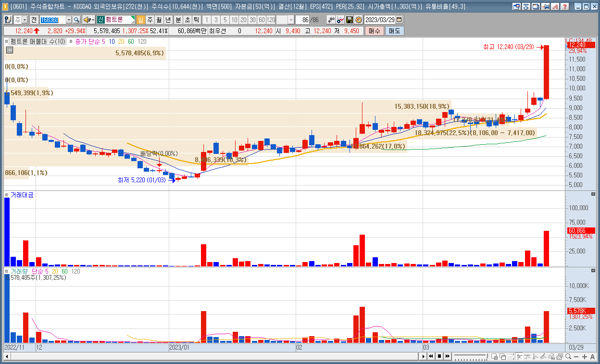
Task: Click the 매수 buy button
Action: tap(375, 31)
